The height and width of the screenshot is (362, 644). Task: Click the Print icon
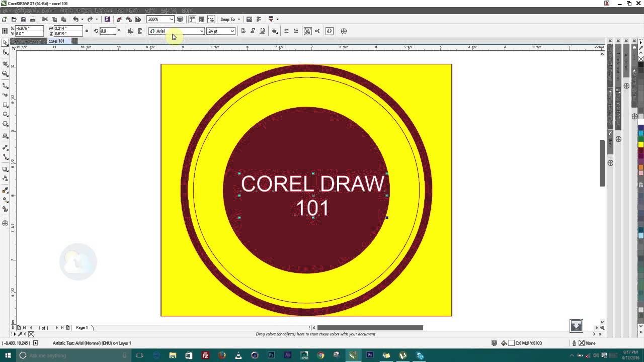pos(33,19)
